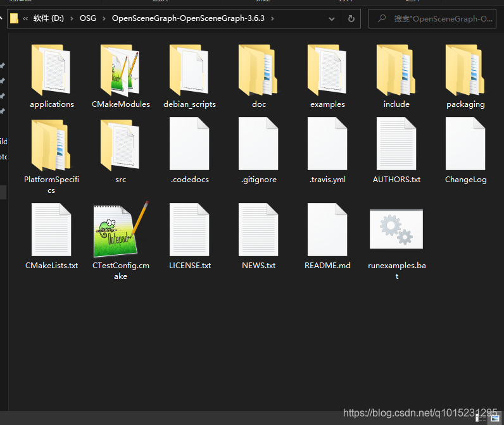Viewport: 504px width, 425px height.
Task: Click the include name label
Action: pyautogui.click(x=396, y=104)
